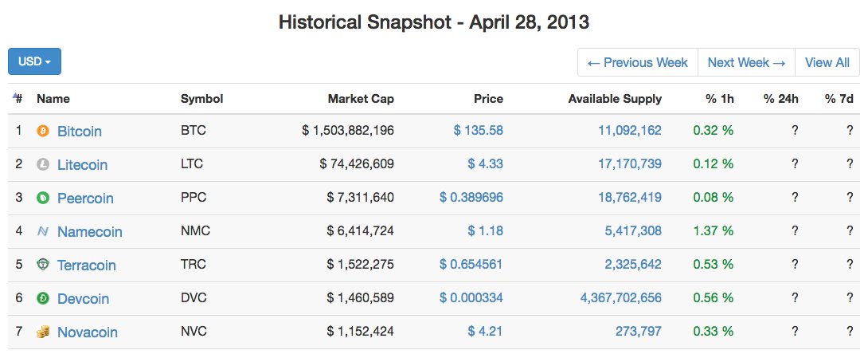
Task: Click the Novacoin logo icon
Action: pos(43,332)
